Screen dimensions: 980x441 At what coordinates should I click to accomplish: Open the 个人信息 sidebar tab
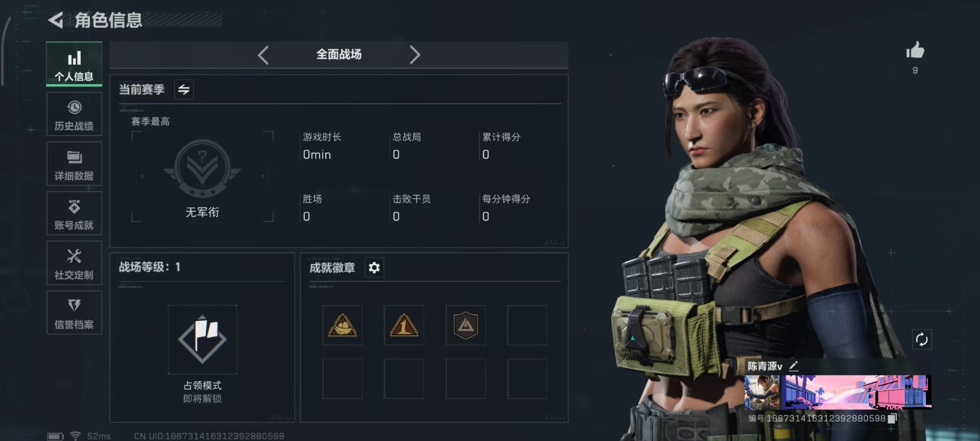tap(74, 64)
